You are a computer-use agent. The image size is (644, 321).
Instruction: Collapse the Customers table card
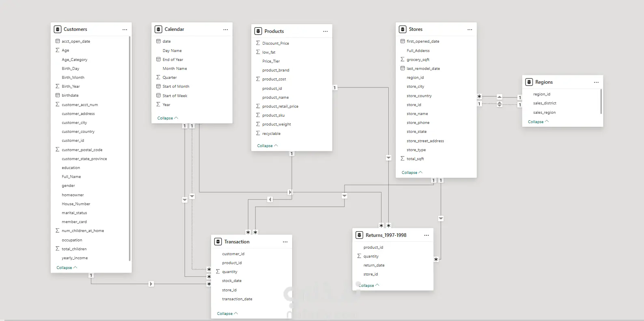(67, 268)
